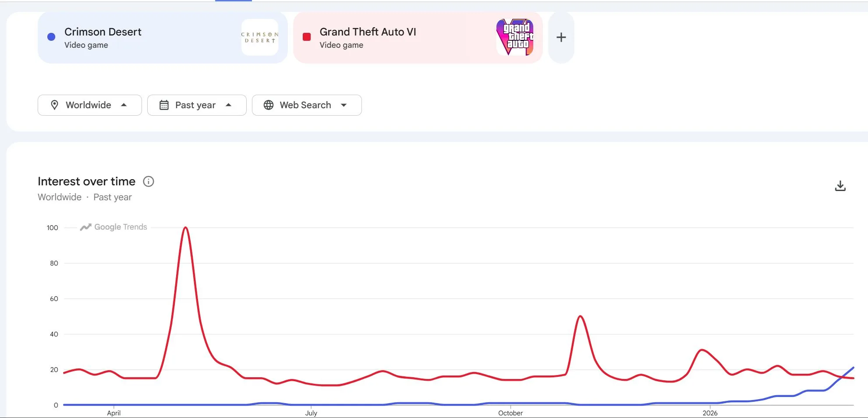
Task: Open the Web Search category dropdown
Action: click(x=307, y=105)
